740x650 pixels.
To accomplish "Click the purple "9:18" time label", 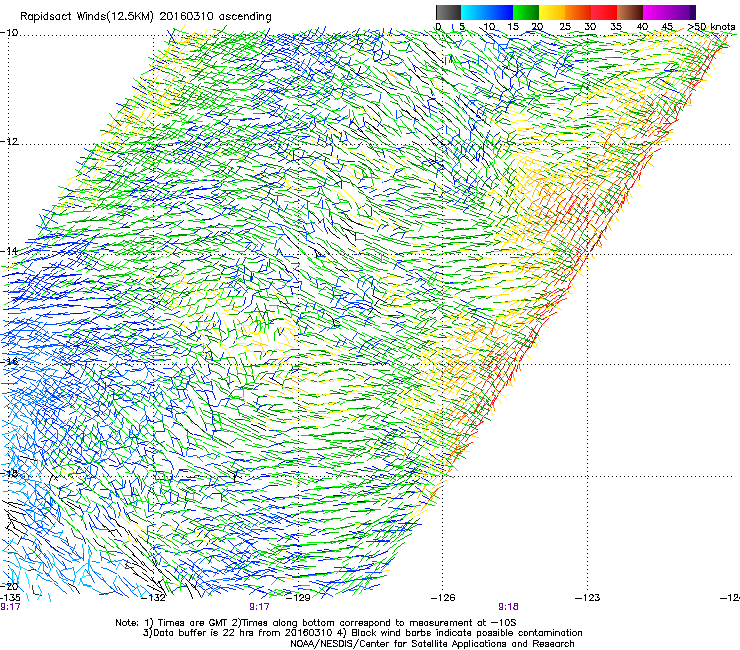I will pyautogui.click(x=508, y=607).
